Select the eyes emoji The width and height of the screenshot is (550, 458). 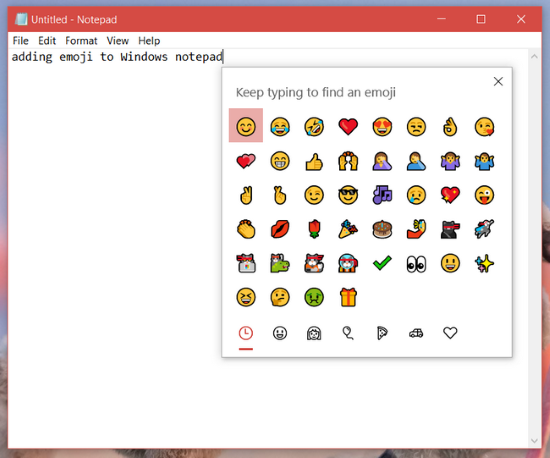coord(416,264)
